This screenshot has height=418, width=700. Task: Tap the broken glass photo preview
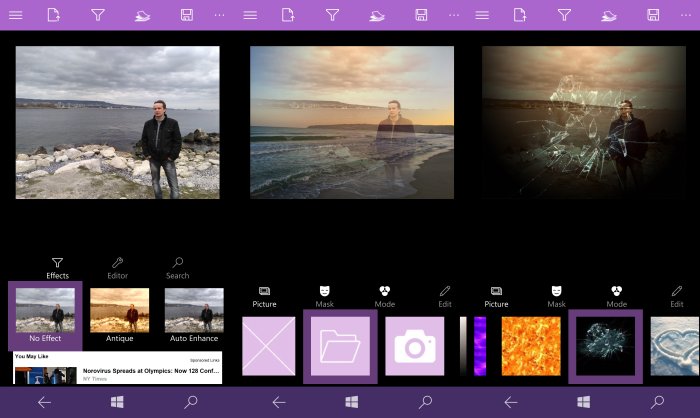click(583, 122)
